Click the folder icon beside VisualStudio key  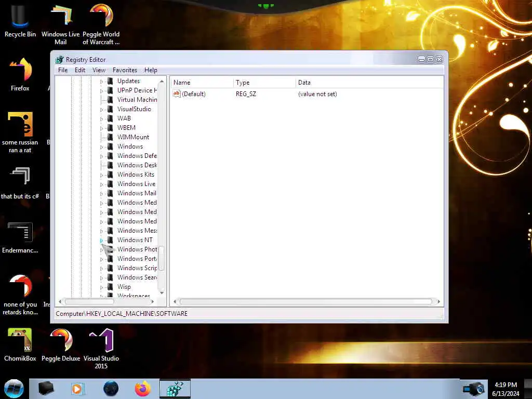click(110, 109)
